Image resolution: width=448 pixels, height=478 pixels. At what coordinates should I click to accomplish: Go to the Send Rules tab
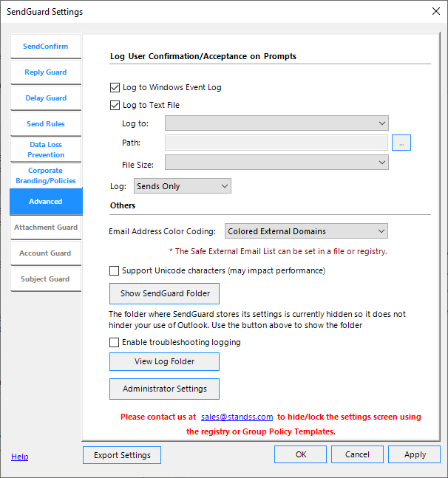point(45,124)
